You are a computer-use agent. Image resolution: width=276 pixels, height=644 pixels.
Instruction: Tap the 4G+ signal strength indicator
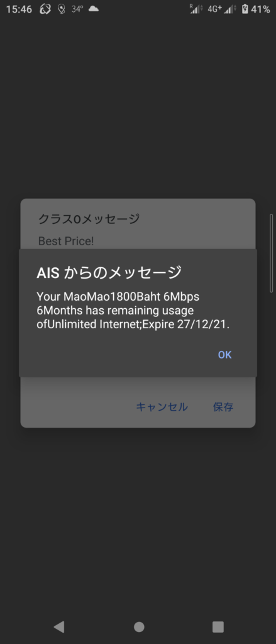pos(222,9)
